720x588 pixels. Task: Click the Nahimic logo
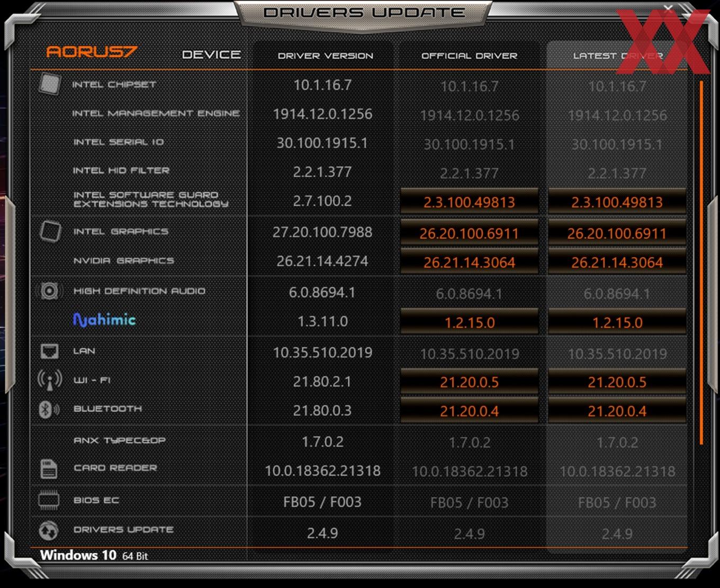coord(104,320)
